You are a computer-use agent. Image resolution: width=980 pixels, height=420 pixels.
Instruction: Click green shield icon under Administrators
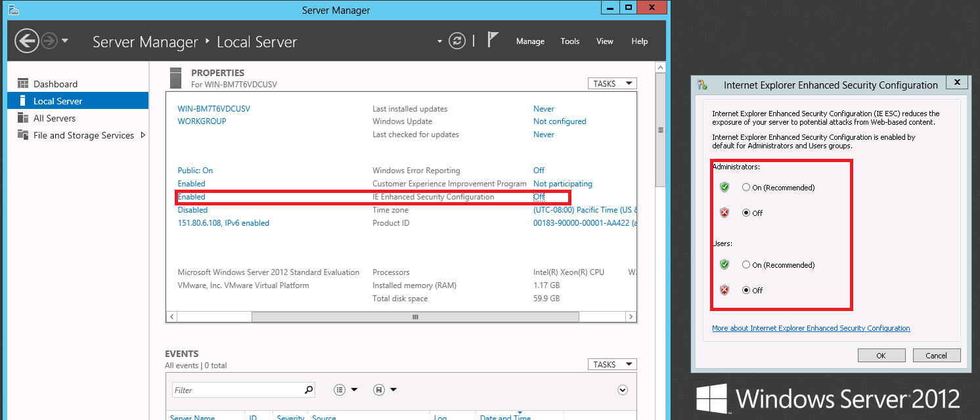(x=724, y=188)
